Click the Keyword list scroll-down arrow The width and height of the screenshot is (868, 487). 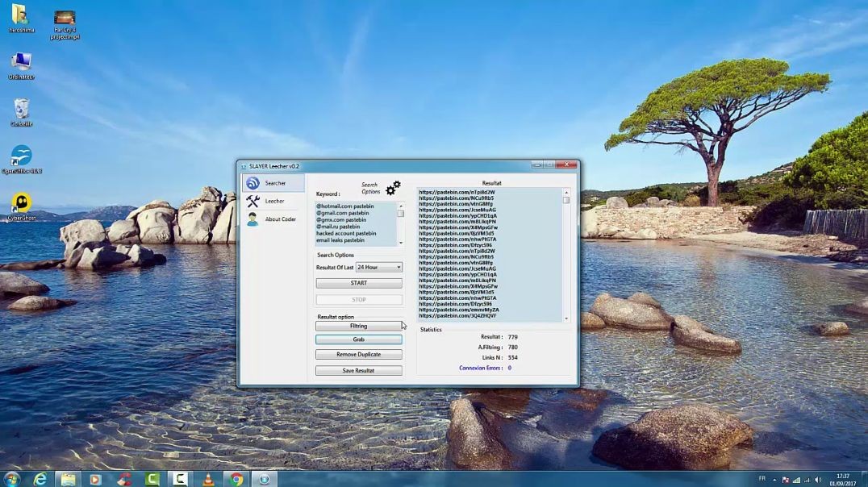pos(401,243)
